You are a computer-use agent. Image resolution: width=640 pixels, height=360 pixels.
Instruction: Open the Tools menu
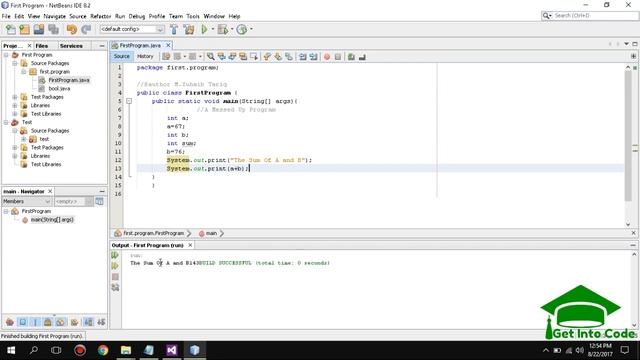point(193,16)
